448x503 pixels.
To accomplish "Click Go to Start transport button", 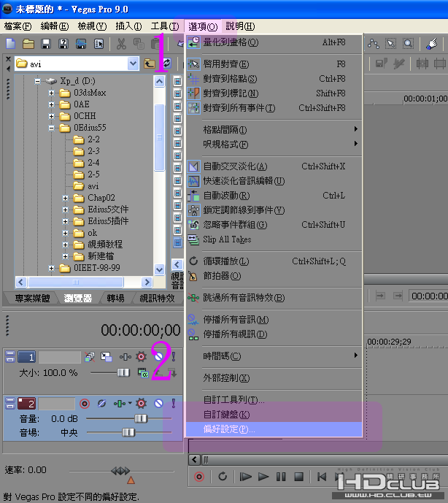I will click(322, 477).
